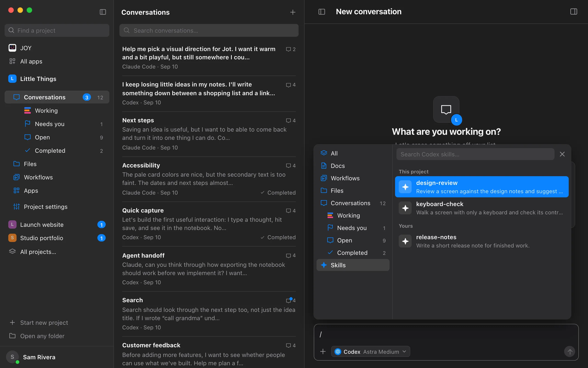Select the keyboard-check skill

coord(482,208)
